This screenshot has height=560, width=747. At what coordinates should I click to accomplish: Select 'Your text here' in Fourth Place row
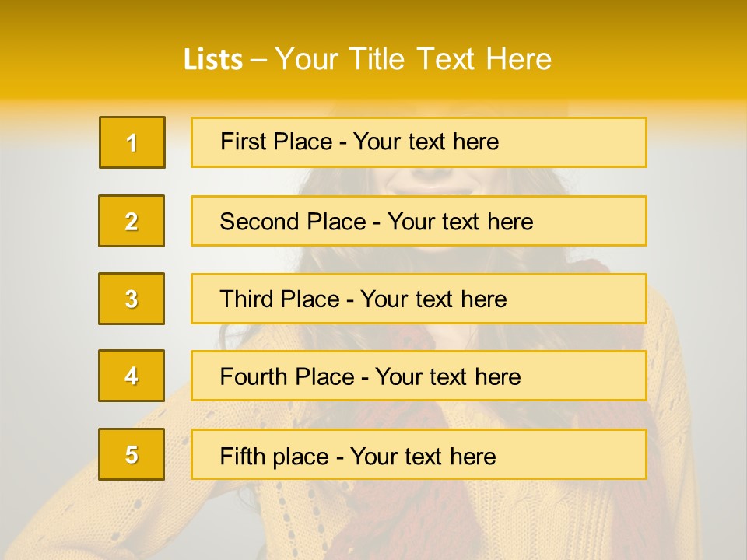(448, 376)
